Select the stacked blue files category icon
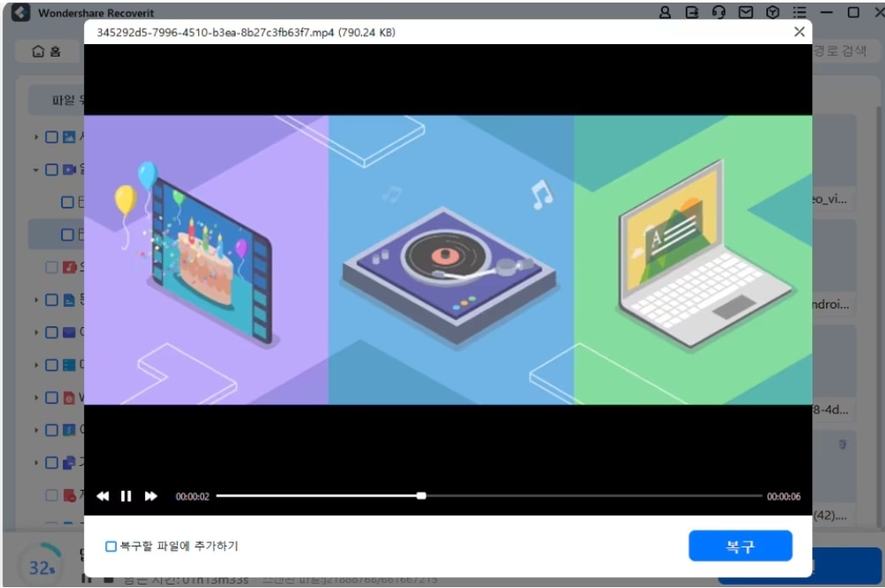This screenshot has height=588, width=885. click(69, 463)
